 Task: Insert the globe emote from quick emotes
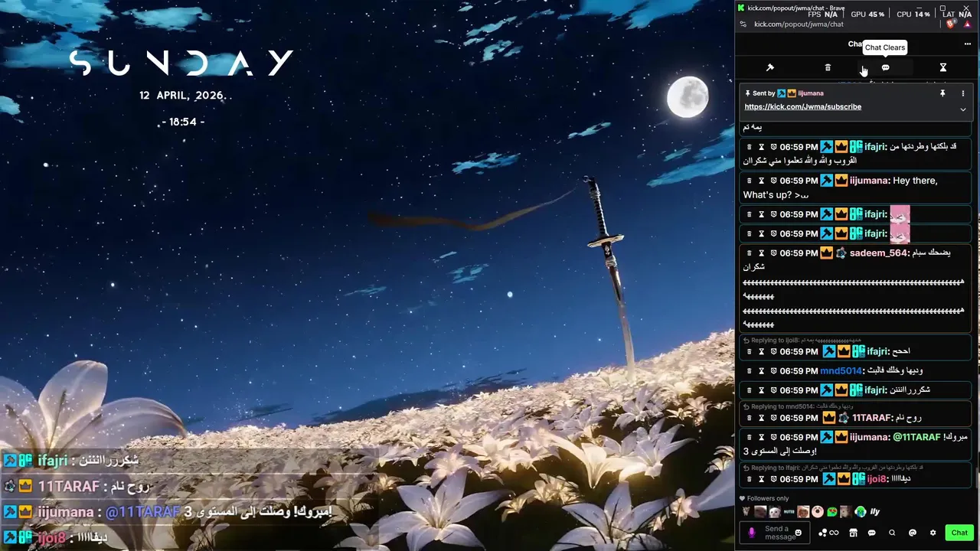(861, 512)
